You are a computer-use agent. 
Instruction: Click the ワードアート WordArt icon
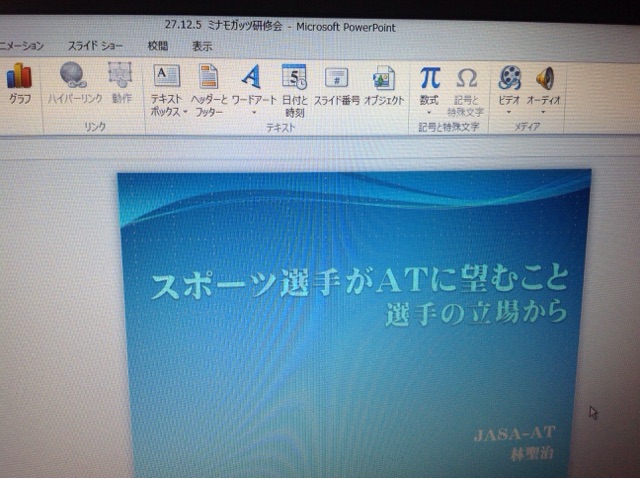click(x=251, y=77)
